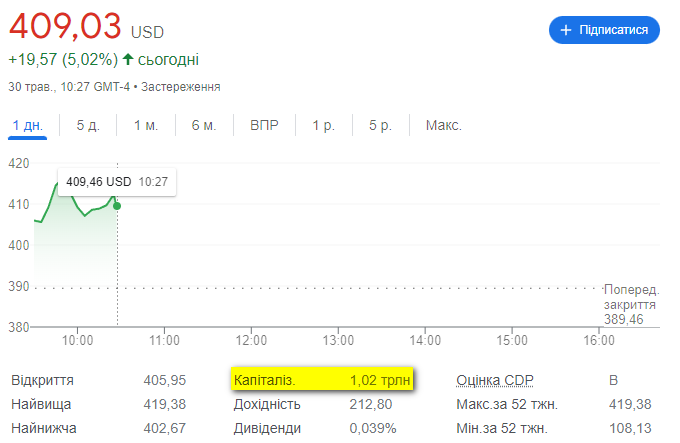Click the Підписатися follow button
The width and height of the screenshot is (680, 443).
(x=604, y=30)
